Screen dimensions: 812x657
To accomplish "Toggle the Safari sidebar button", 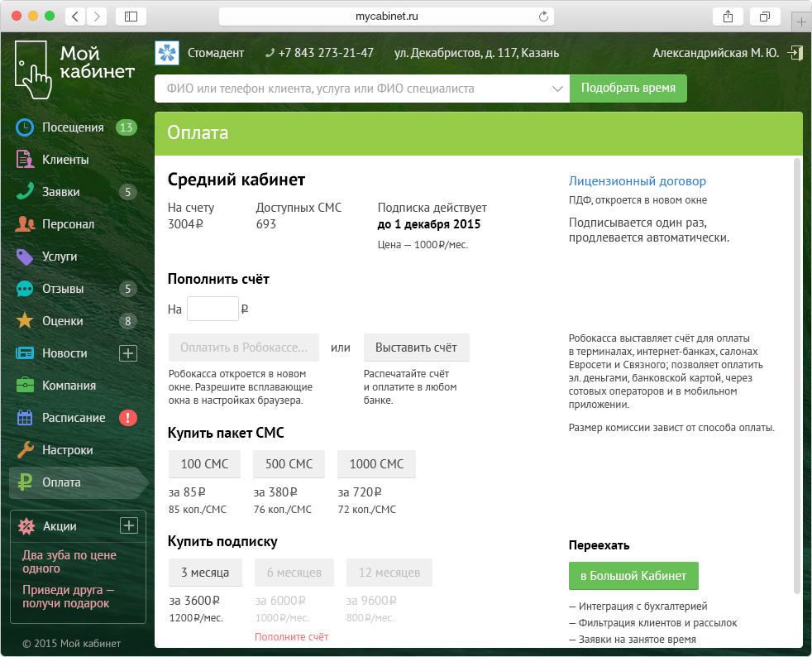I will (x=131, y=17).
